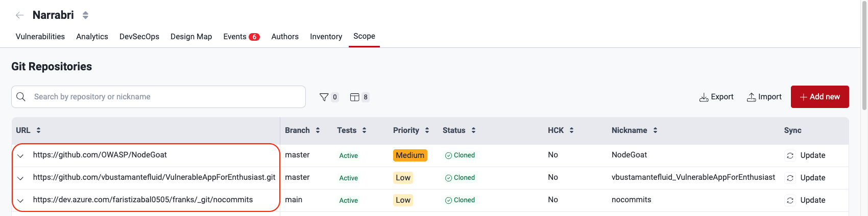Click the back arrow beside Narrabri
The width and height of the screenshot is (868, 216).
pos(19,15)
